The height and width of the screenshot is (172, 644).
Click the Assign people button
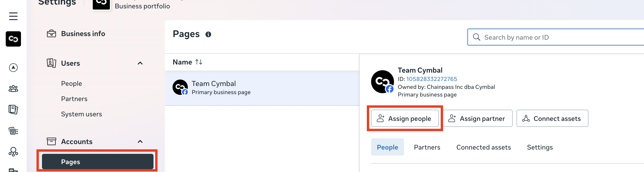(404, 118)
